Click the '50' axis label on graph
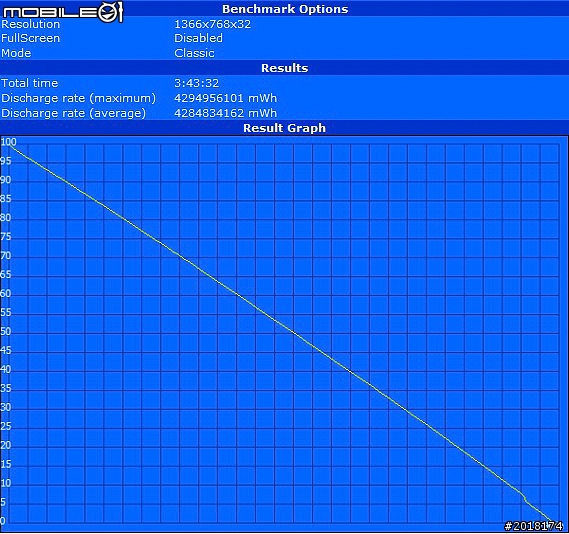The height and width of the screenshot is (534, 569). point(6,332)
